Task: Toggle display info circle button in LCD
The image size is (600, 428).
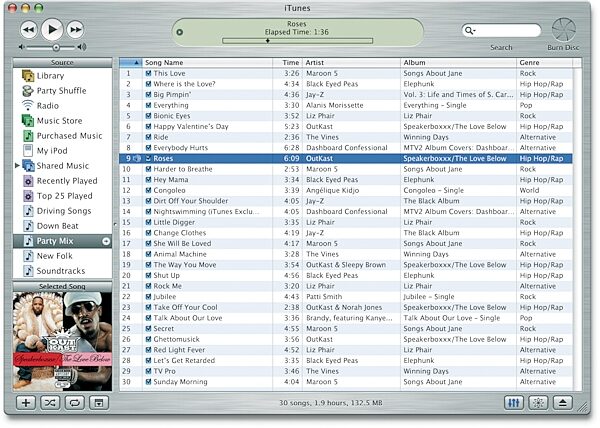Action: [179, 32]
